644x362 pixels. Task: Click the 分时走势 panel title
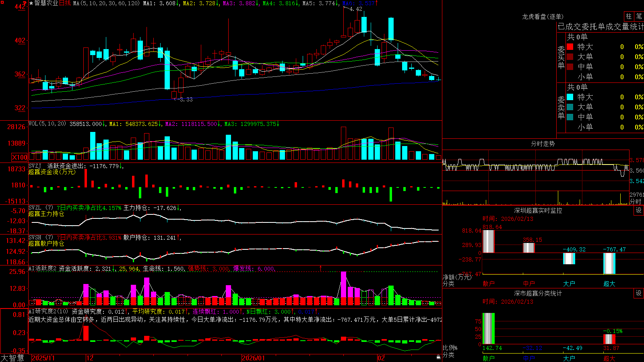(x=543, y=144)
